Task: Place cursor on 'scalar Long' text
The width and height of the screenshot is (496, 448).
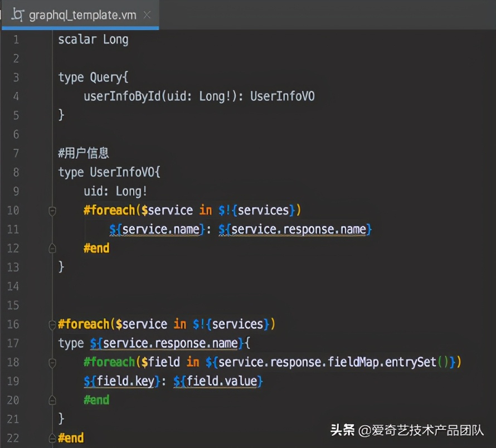Action: click(x=93, y=40)
